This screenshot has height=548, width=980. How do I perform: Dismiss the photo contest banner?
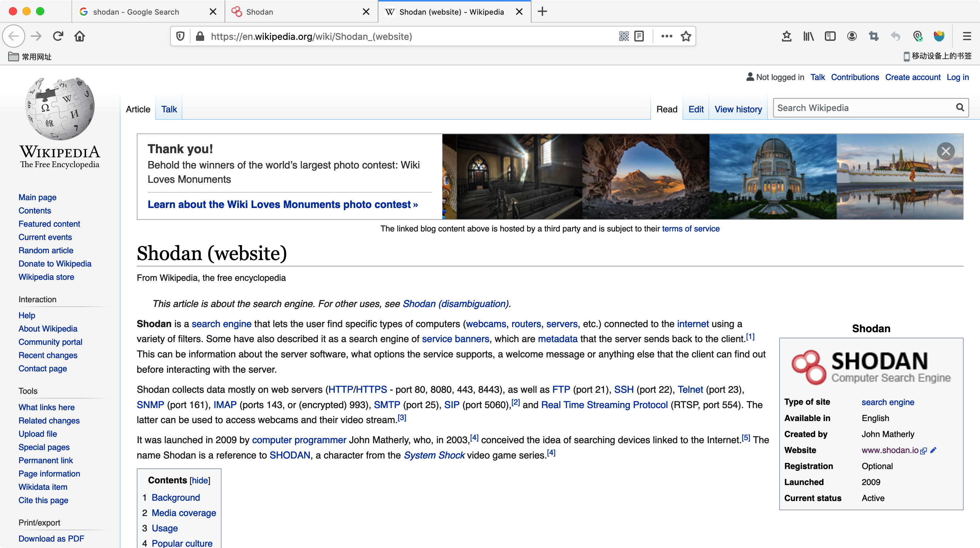click(x=946, y=151)
